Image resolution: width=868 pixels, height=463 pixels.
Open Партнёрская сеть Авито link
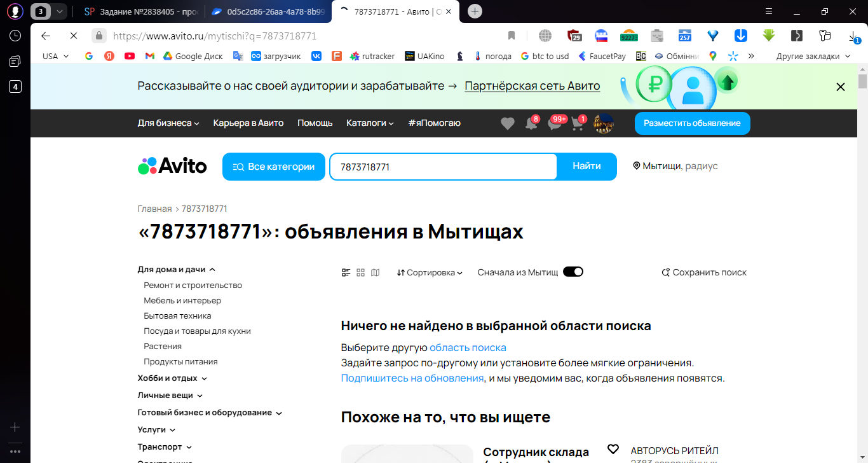pyautogui.click(x=532, y=86)
